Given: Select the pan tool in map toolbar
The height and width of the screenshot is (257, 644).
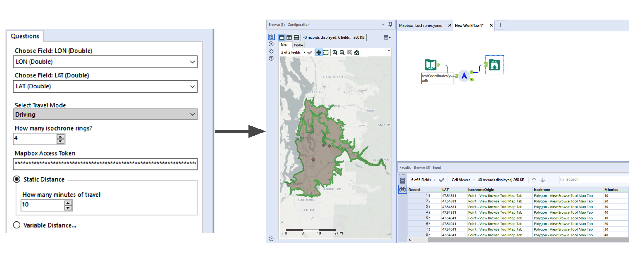Looking at the screenshot, I should 318,53.
